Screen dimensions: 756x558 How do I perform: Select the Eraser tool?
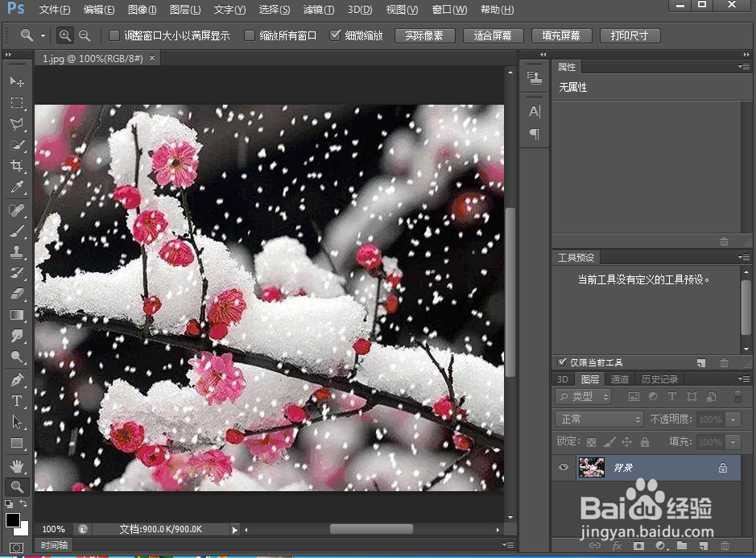point(17,294)
